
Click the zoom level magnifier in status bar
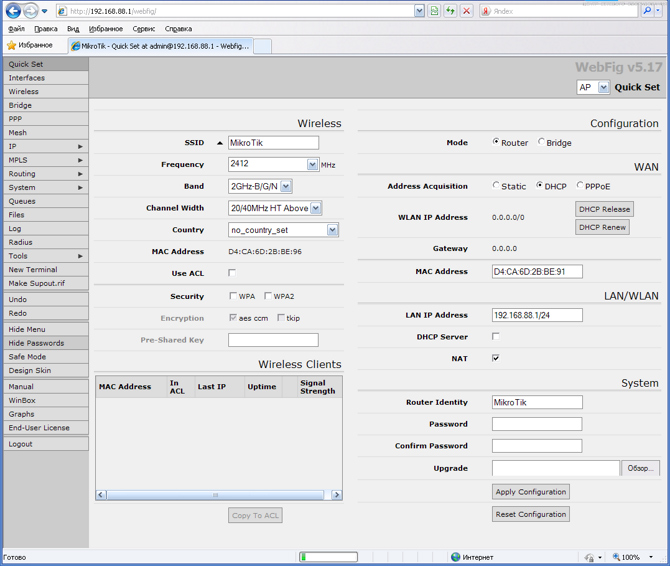click(x=617, y=557)
